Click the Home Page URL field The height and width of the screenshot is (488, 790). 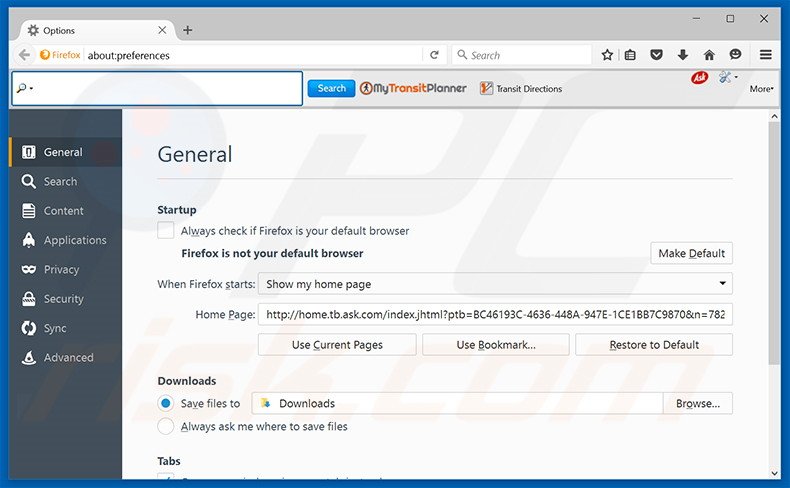[x=495, y=314]
